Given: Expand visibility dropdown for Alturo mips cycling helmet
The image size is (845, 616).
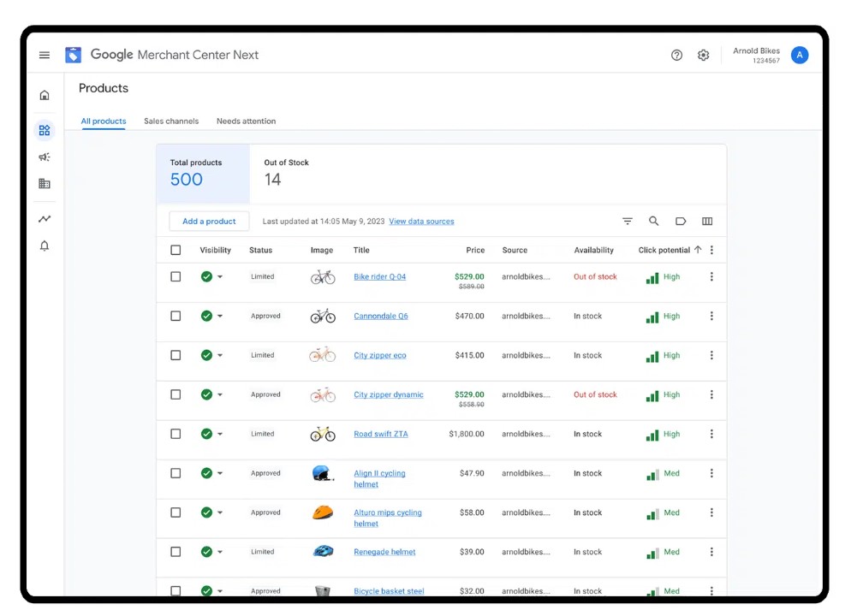Looking at the screenshot, I should pyautogui.click(x=220, y=512).
